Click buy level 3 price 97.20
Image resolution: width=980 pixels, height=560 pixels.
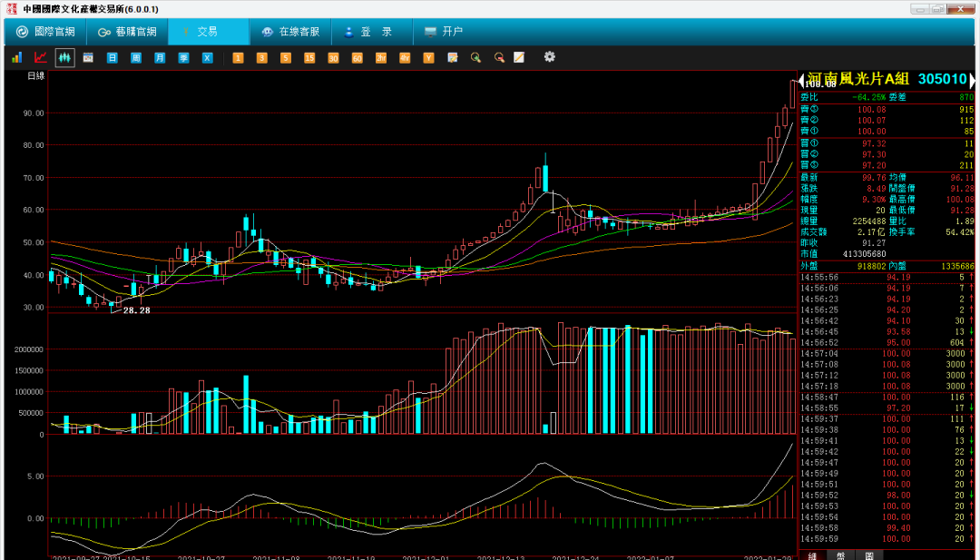[x=874, y=165]
